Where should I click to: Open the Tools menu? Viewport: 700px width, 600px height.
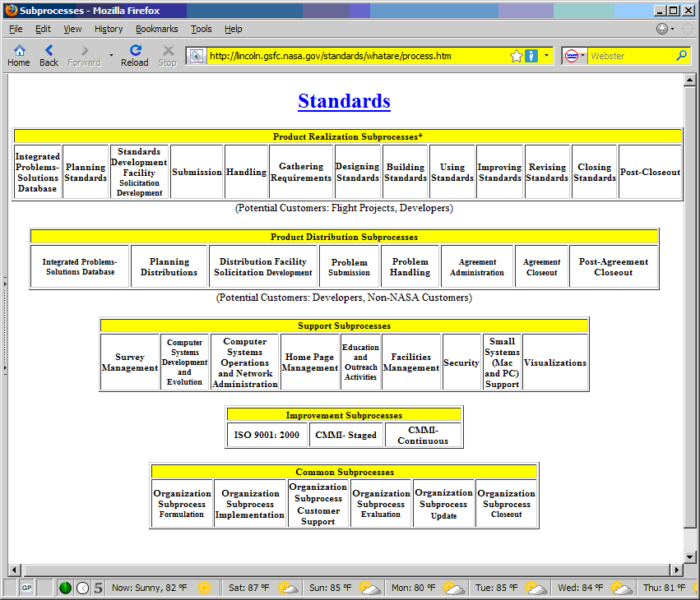point(202,29)
